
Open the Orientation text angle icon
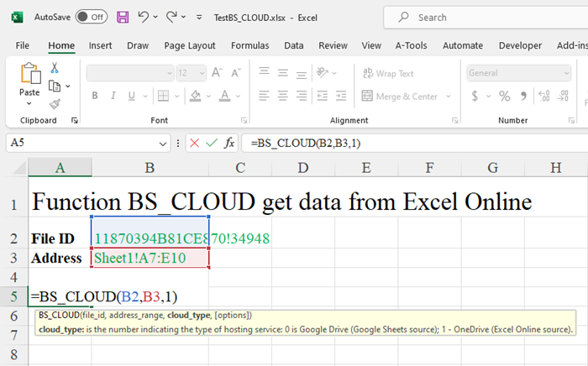point(323,72)
